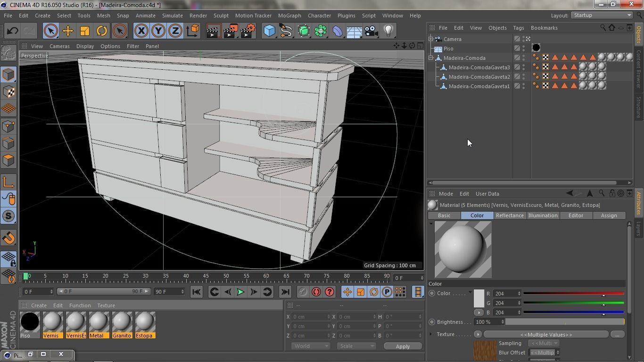644x362 pixels.
Task: Click the Enable Axis L-shaped icon
Action: [8, 182]
